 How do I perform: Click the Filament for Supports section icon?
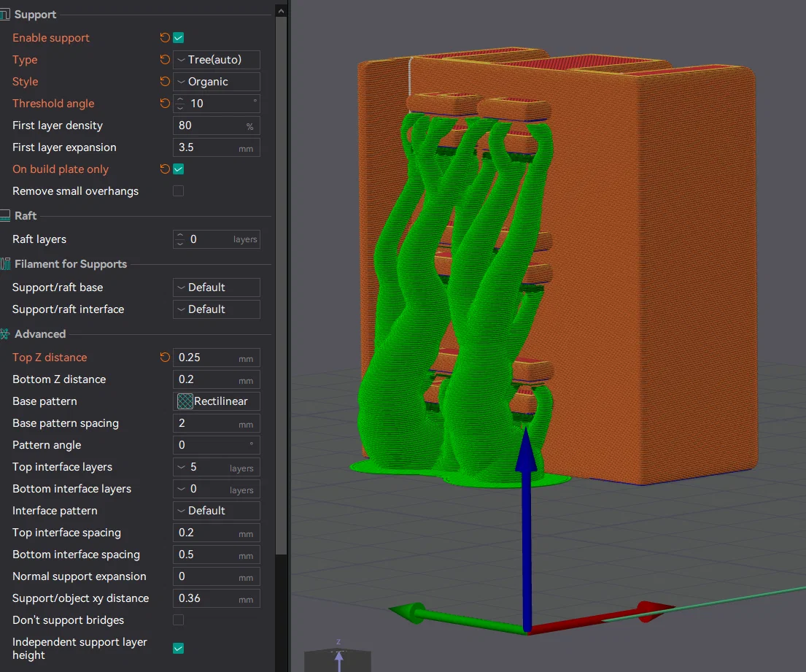click(4, 264)
